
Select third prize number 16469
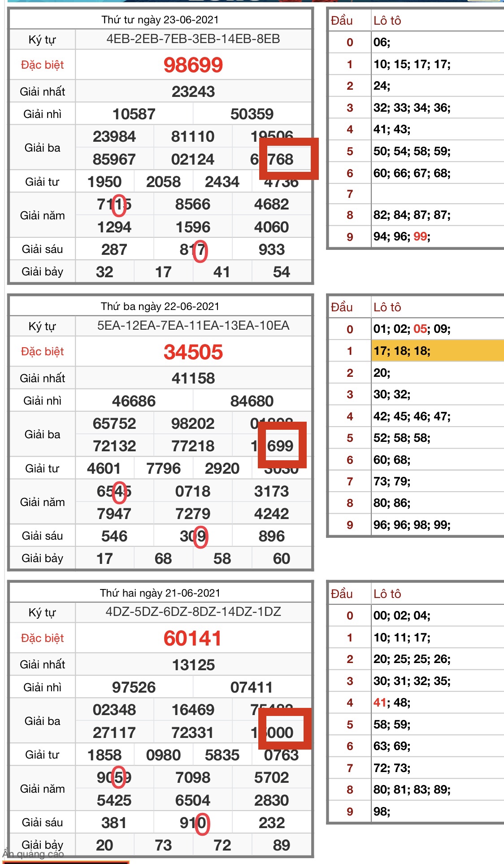(193, 710)
